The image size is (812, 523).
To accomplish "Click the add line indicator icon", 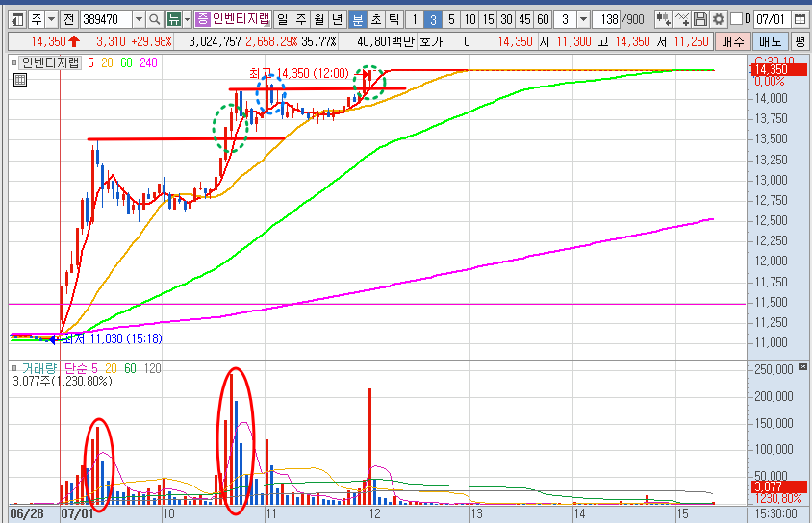I will 682,19.
